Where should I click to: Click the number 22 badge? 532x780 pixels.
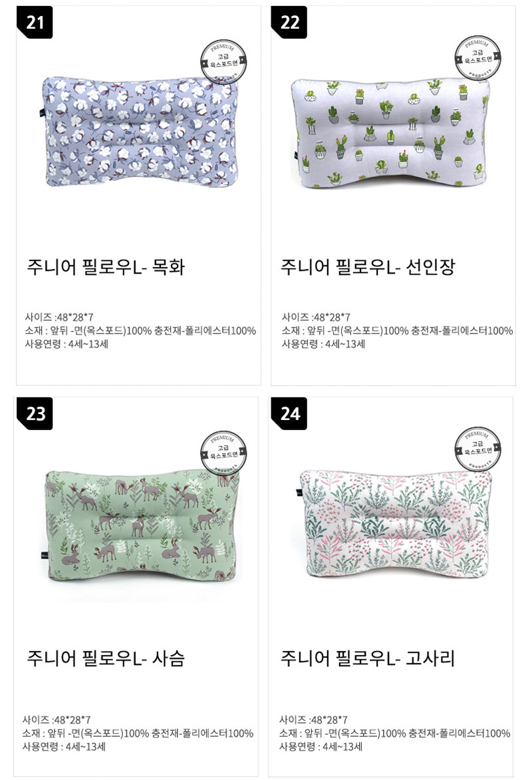coord(289,22)
